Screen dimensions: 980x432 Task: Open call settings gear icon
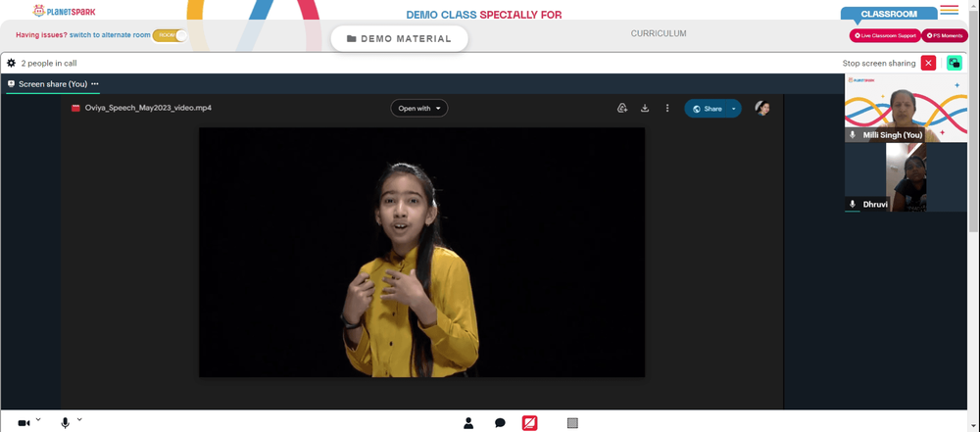click(11, 63)
